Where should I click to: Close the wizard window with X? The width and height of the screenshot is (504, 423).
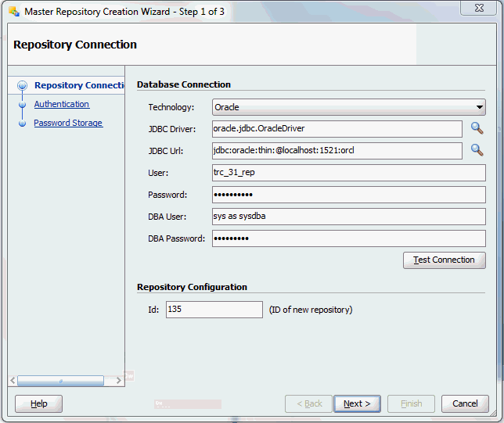click(x=479, y=8)
